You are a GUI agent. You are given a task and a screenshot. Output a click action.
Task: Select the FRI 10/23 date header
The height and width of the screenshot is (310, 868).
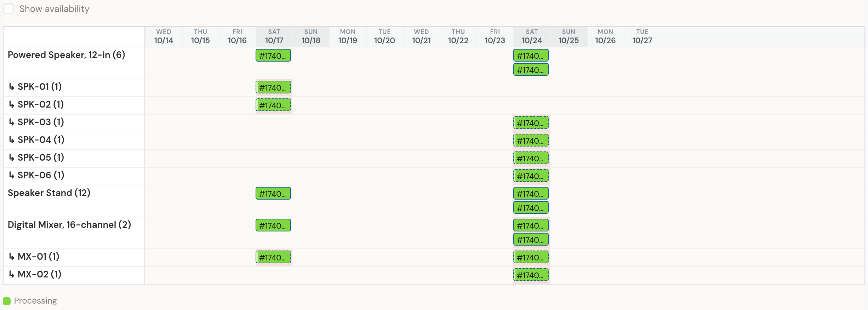[495, 36]
